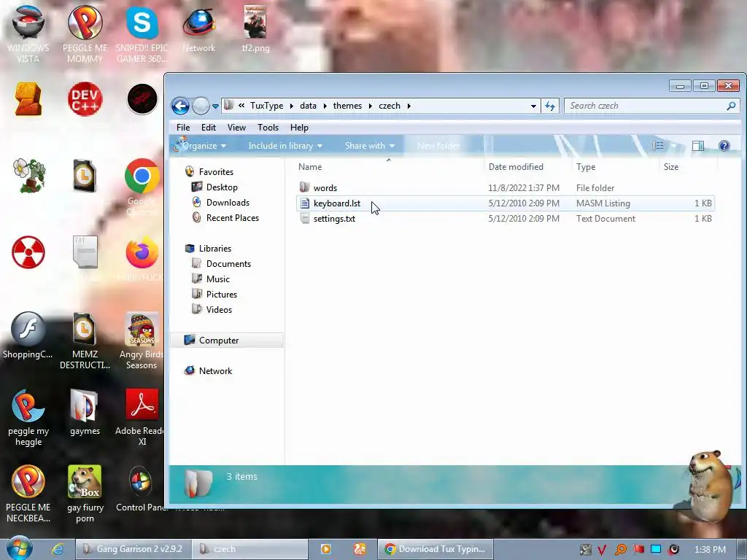This screenshot has width=747, height=560.
Task: Select the Network desktop globe icon
Action: pyautogui.click(x=199, y=29)
